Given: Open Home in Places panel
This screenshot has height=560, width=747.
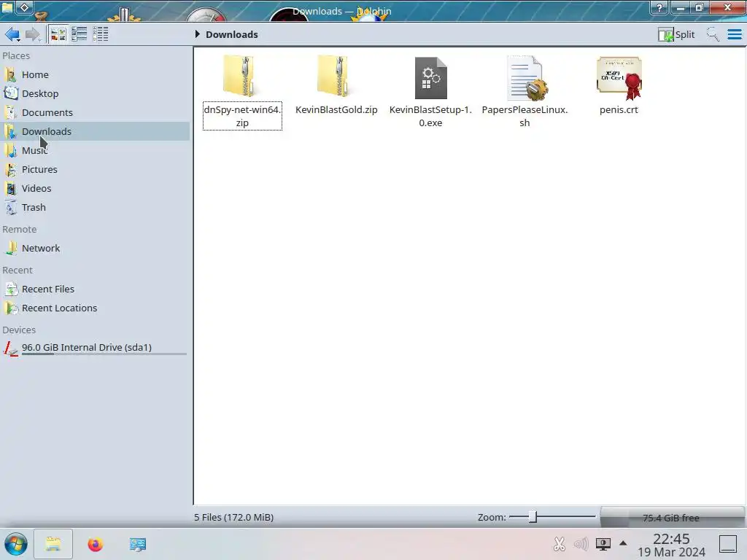Looking at the screenshot, I should [96, 75].
